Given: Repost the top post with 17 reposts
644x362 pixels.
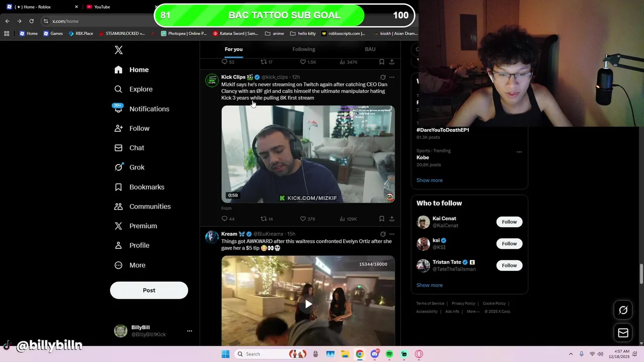Looking at the screenshot, I should 267,62.
